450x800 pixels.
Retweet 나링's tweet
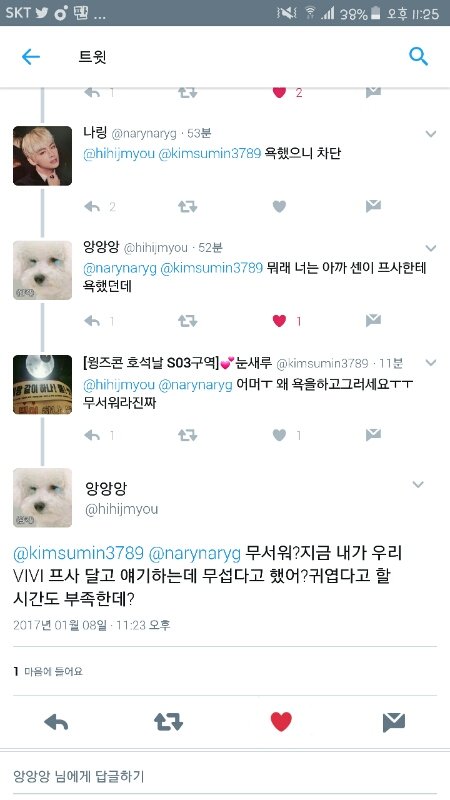(187, 207)
